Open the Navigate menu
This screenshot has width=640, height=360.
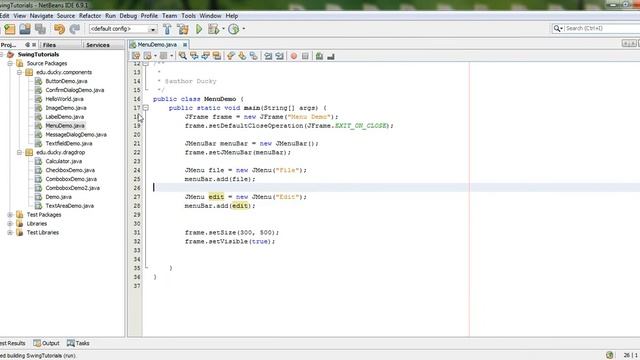tap(41, 16)
